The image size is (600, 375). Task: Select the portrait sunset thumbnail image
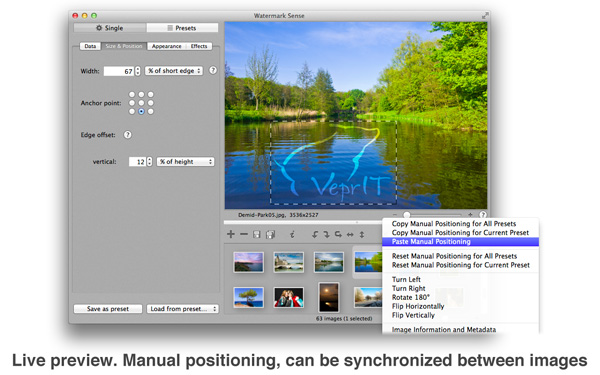point(329,297)
